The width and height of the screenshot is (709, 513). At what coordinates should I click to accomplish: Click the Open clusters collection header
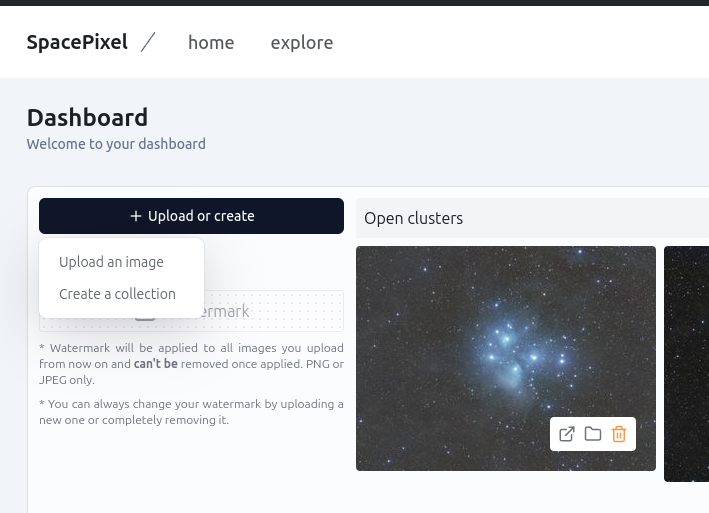414,218
